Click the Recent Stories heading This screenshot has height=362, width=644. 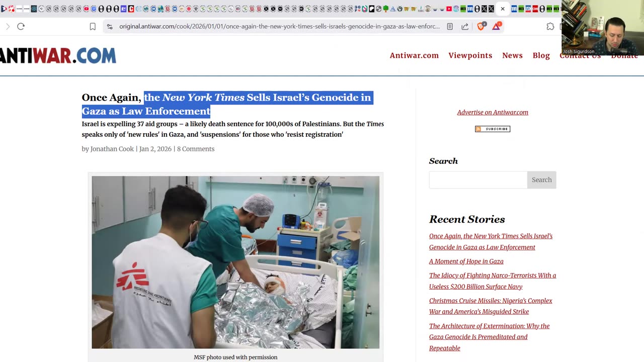pos(467,219)
